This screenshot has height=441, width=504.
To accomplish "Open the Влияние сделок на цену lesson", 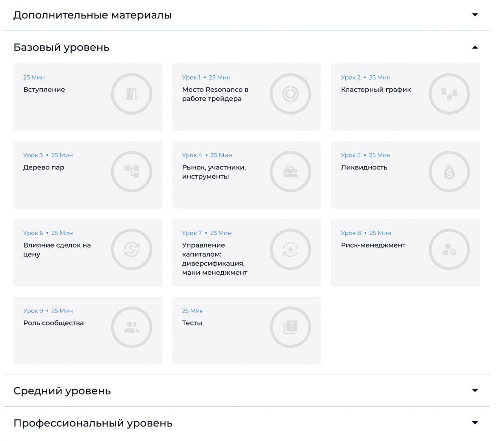I will pyautogui.click(x=57, y=249).
